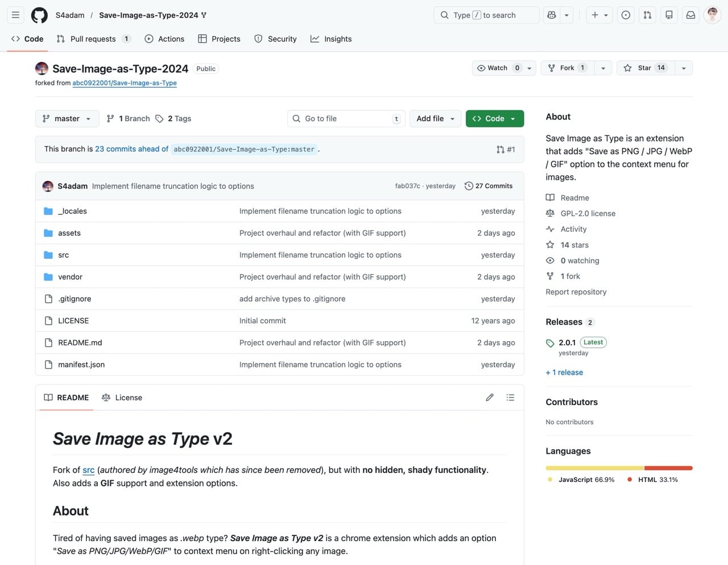This screenshot has height=565, width=728.
Task: Select the License tab beside README
Action: click(x=122, y=398)
